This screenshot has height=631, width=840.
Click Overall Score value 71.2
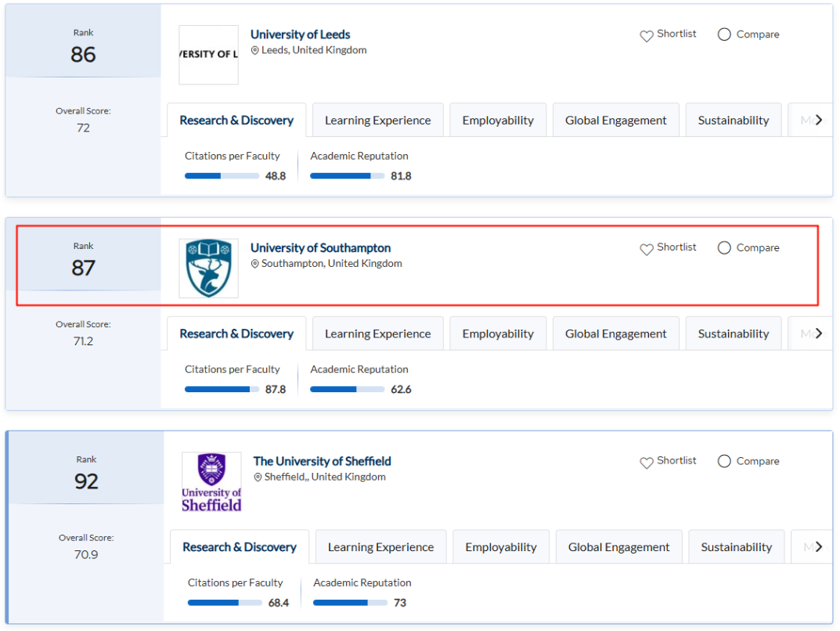click(x=83, y=341)
